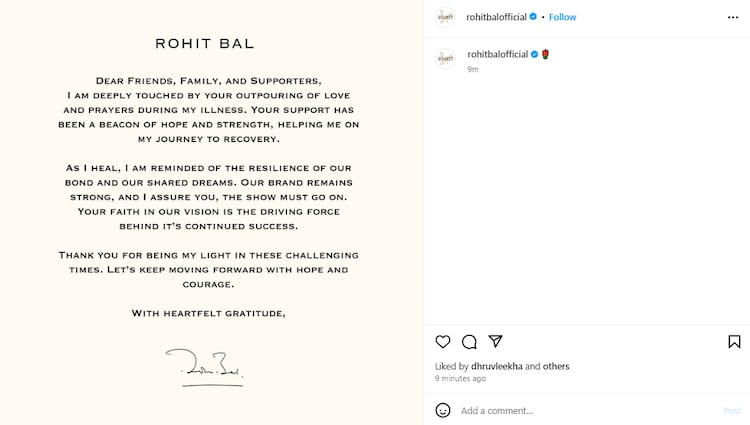Open the emoji picker in comment box
Image resolution: width=750 pixels, height=425 pixels.
(443, 410)
